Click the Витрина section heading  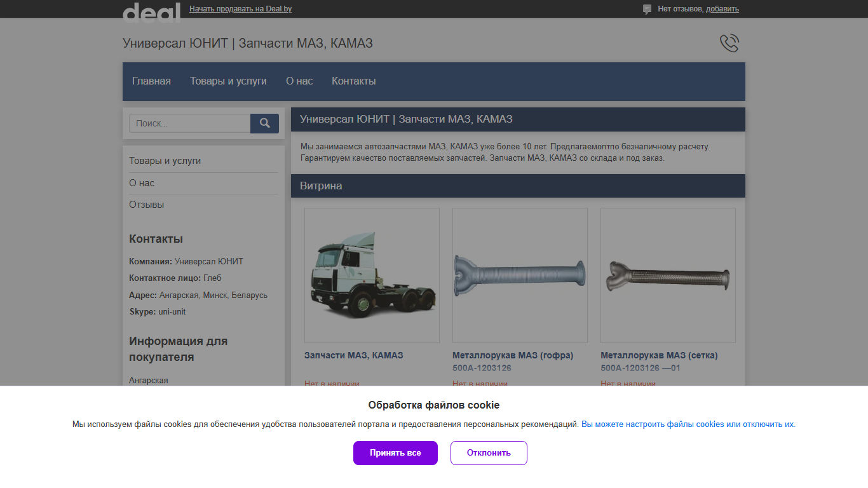pyautogui.click(x=321, y=186)
